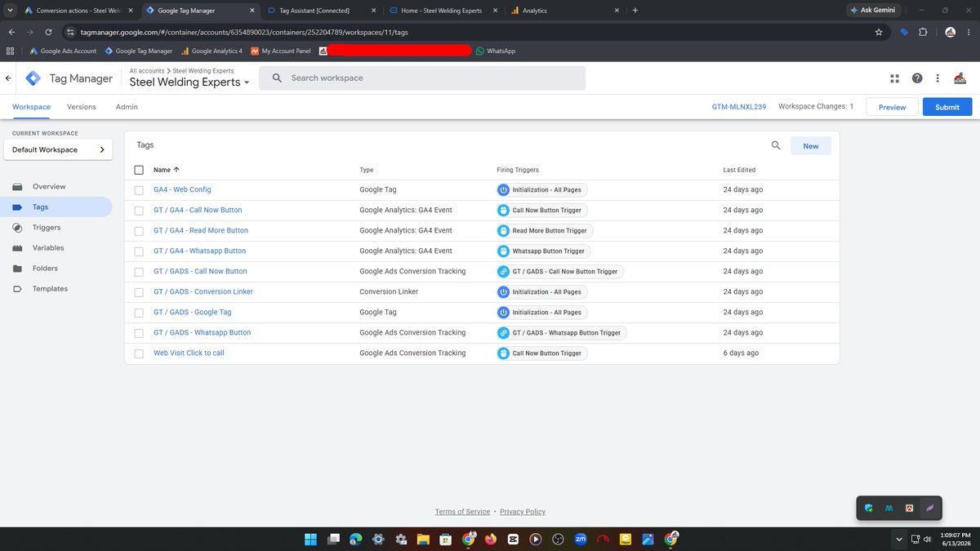Image resolution: width=980 pixels, height=551 pixels.
Task: Check the GT / GA4 - Read More Button checkbox
Action: 139,230
